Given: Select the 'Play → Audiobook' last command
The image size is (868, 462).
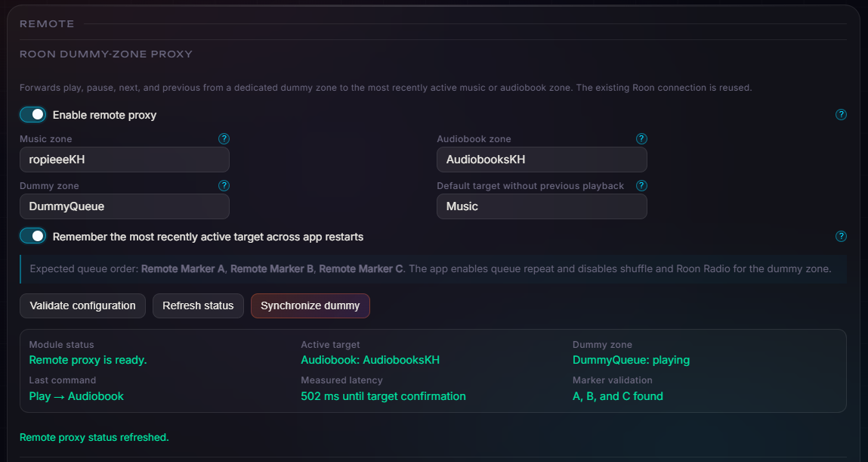Looking at the screenshot, I should (x=76, y=396).
